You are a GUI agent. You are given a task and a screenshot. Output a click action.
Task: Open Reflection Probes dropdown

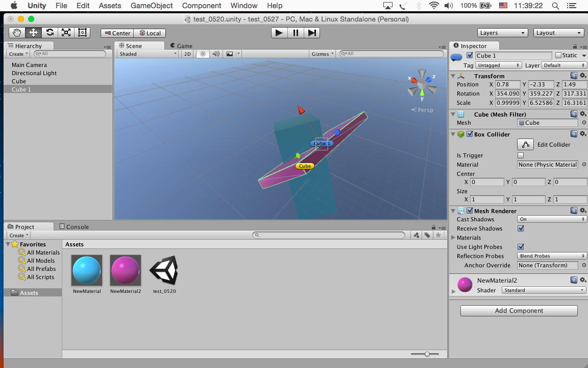[x=552, y=256]
